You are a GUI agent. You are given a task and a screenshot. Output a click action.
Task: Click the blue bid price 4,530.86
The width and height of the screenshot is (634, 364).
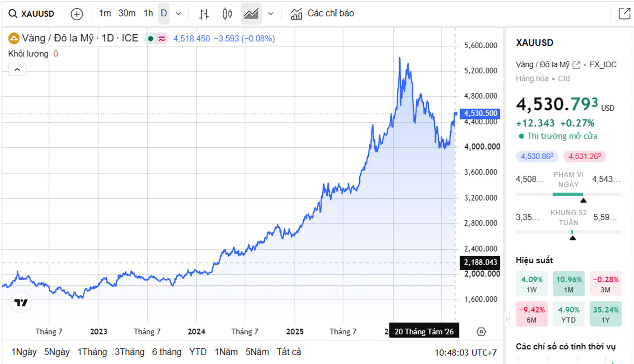[x=537, y=156]
